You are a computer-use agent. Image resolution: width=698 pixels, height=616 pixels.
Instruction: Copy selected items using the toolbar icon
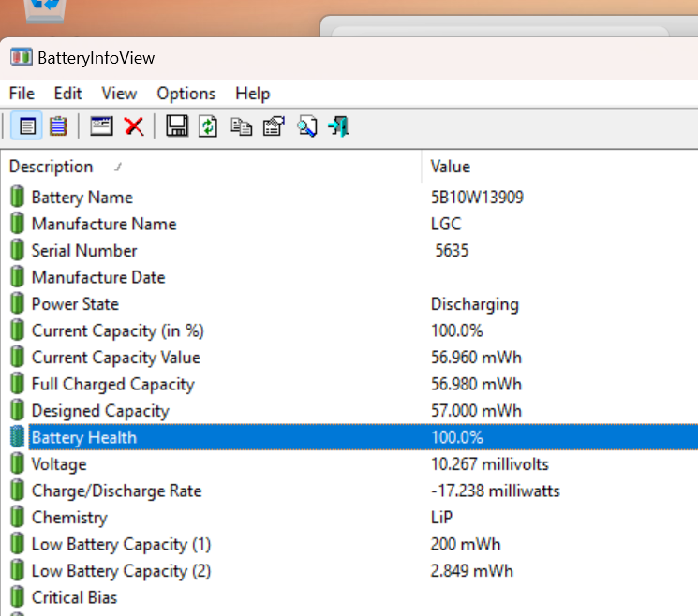tap(241, 126)
